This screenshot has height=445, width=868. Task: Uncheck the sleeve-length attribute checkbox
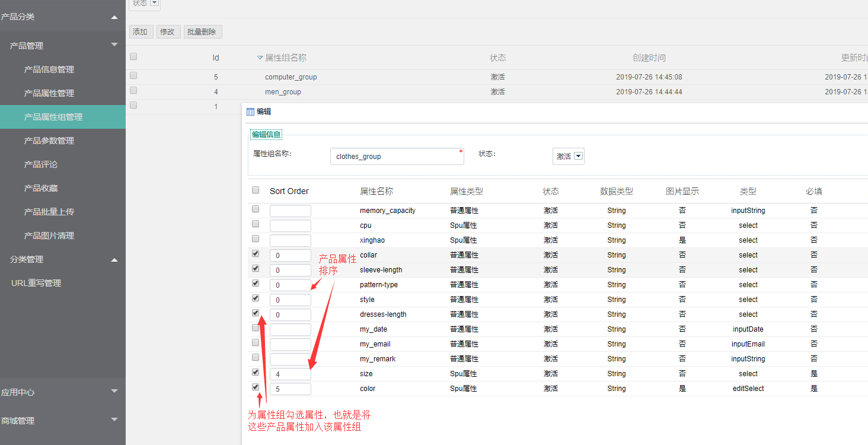tap(256, 268)
